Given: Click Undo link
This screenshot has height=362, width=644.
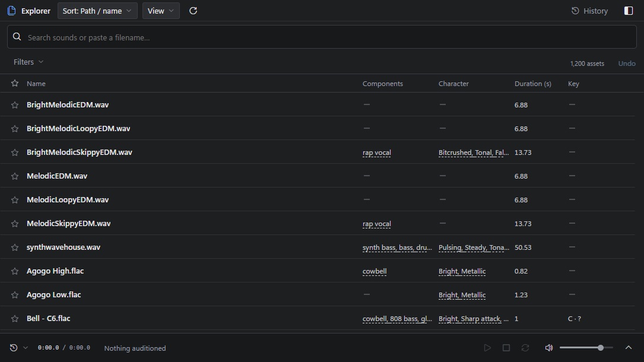Looking at the screenshot, I should click(627, 63).
